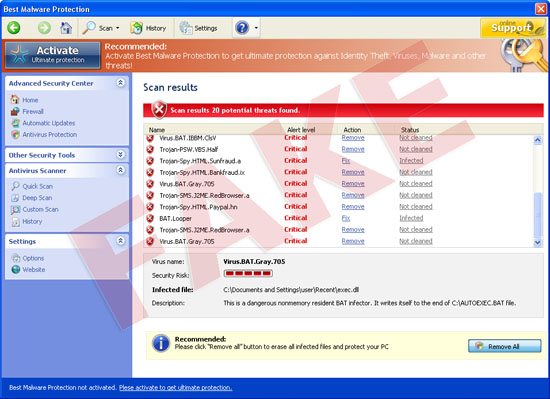Open Automatic Updates in the sidebar

point(49,123)
